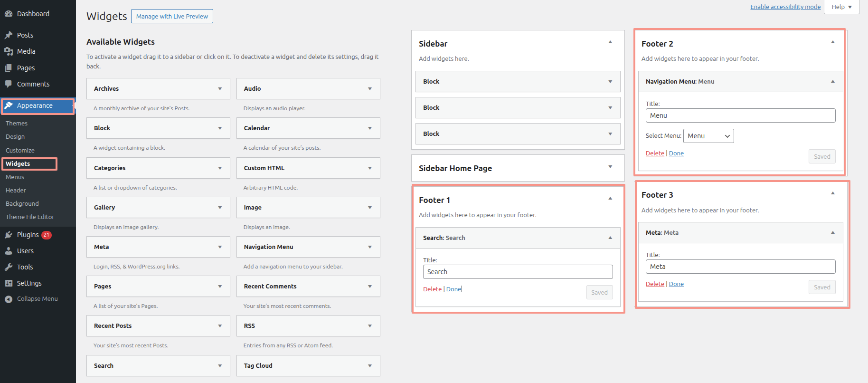
Task: Click the Recent Posts available widget title
Action: [113, 326]
